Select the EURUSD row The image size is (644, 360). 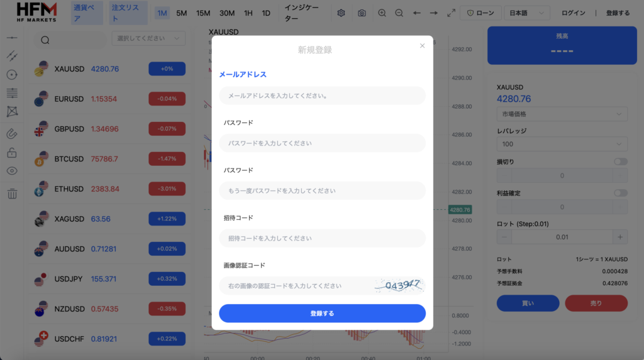109,99
